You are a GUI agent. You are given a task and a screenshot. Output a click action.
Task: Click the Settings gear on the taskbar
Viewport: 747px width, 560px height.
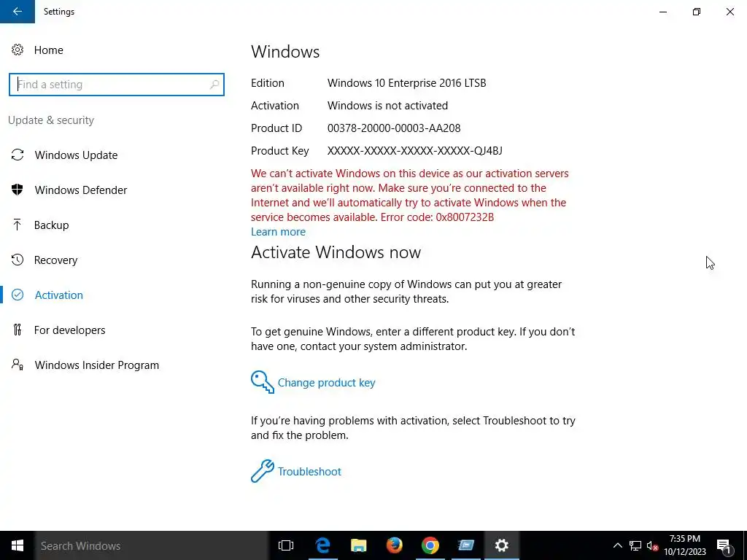point(502,545)
